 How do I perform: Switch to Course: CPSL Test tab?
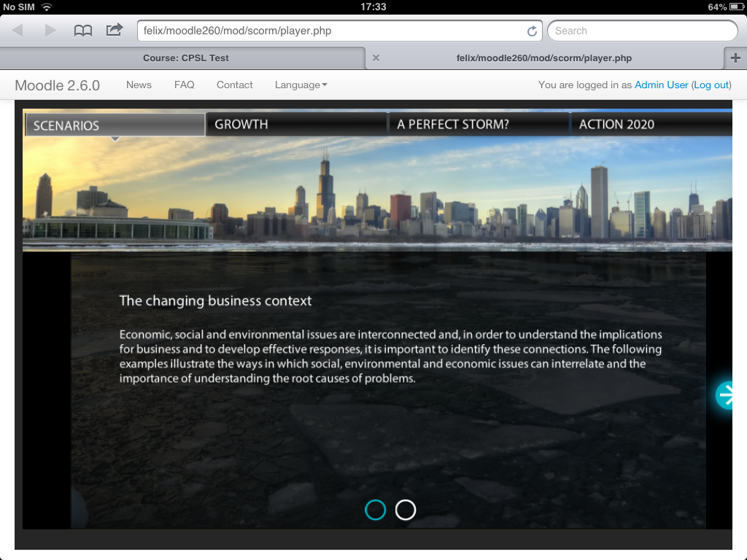(x=186, y=58)
